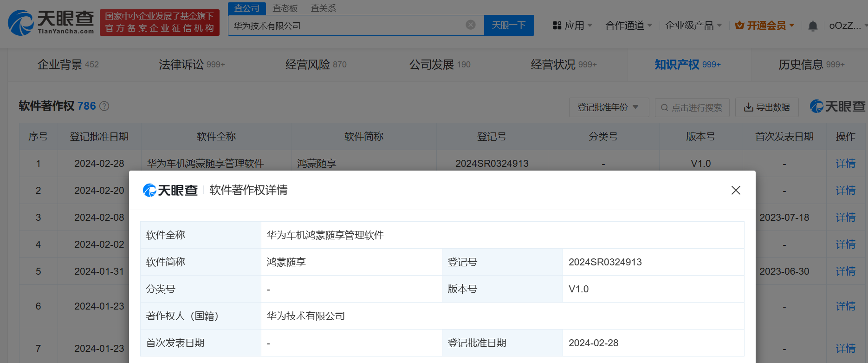Click the 点击进行搜索 search field
This screenshot has height=363, width=868.
click(x=692, y=107)
